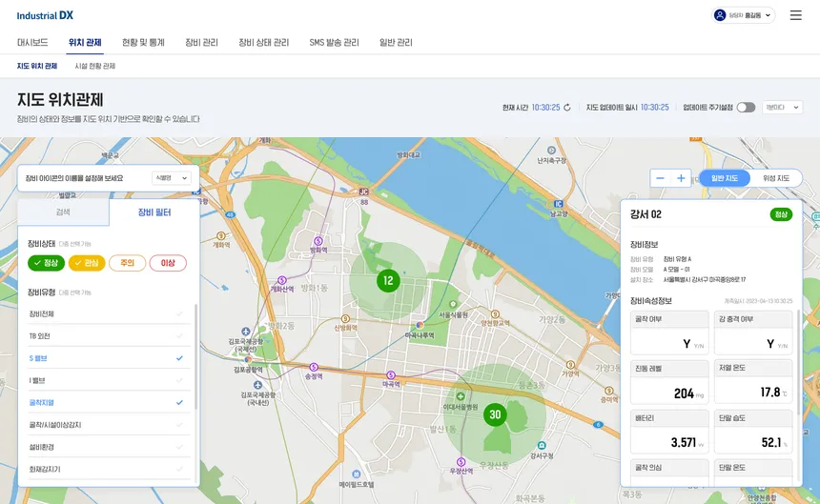820x504 pixels.
Task: Deselect the 정상 status filter chip
Action: coord(46,263)
